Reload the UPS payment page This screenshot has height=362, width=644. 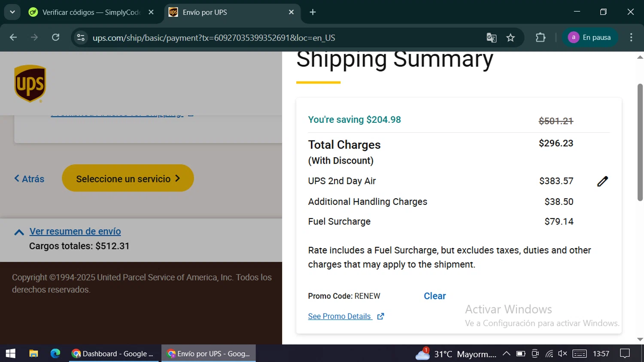coord(56,38)
